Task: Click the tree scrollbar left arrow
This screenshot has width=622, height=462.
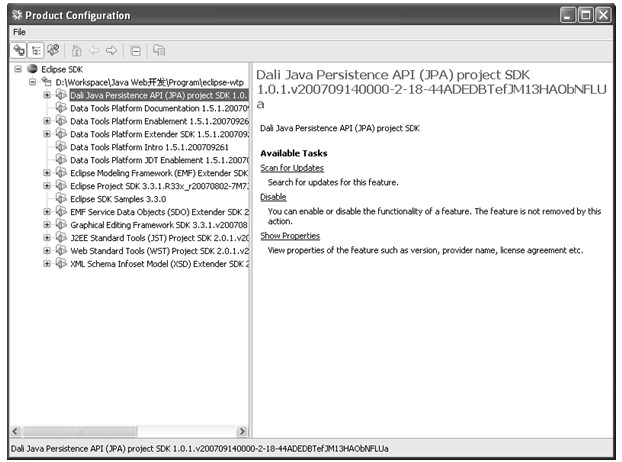Action: tap(15, 431)
